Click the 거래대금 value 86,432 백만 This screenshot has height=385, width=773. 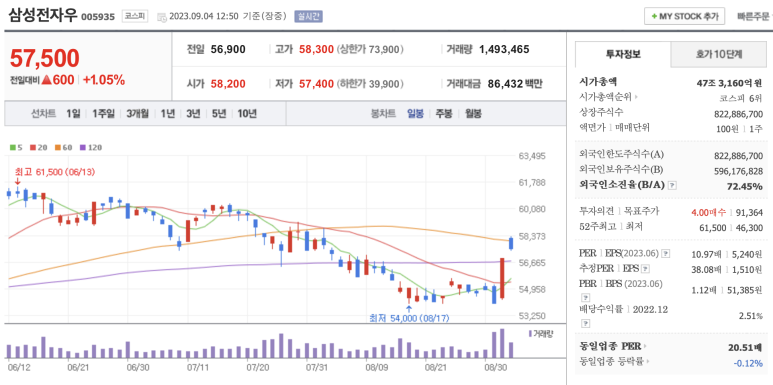pos(515,84)
